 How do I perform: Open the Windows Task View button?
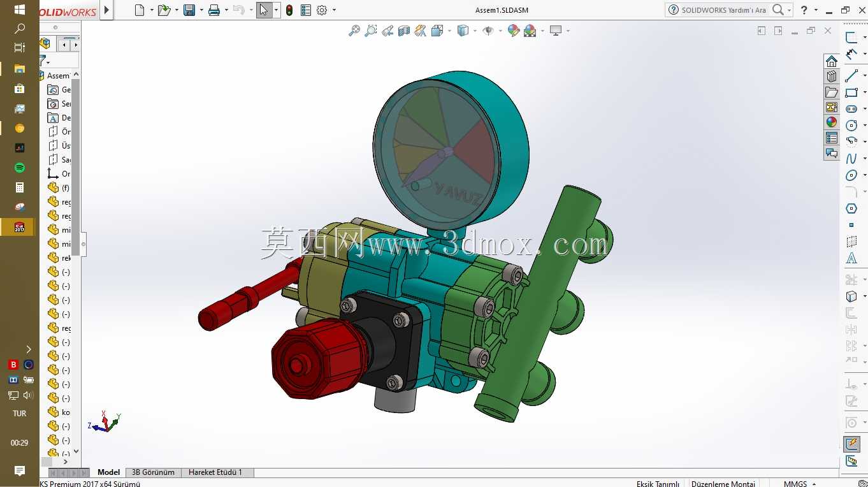19,47
